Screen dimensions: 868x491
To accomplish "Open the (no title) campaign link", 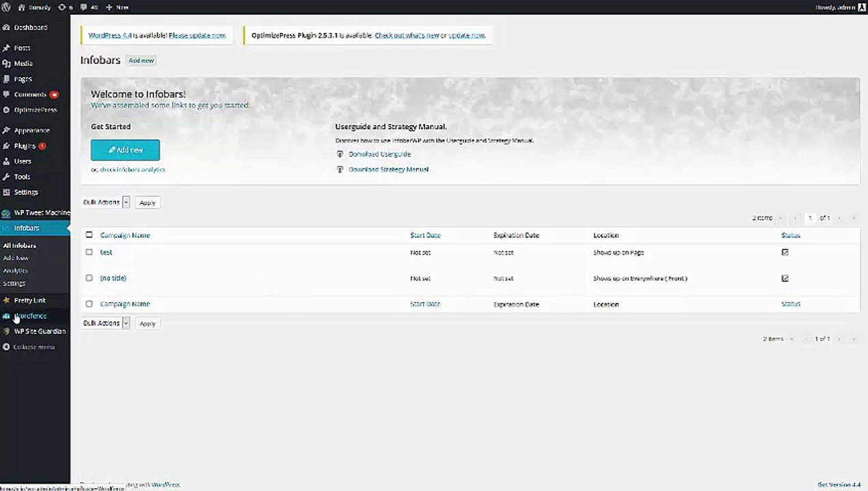I will 113,278.
